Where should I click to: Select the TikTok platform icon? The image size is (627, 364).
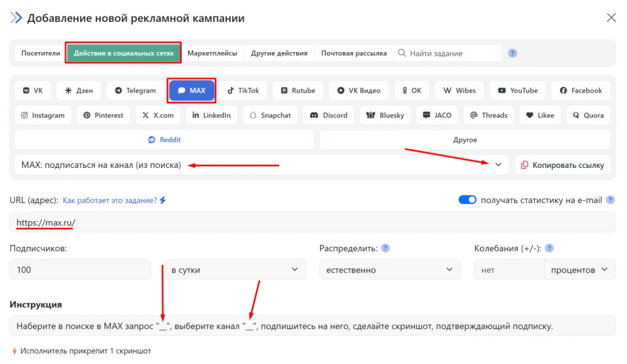tap(243, 90)
